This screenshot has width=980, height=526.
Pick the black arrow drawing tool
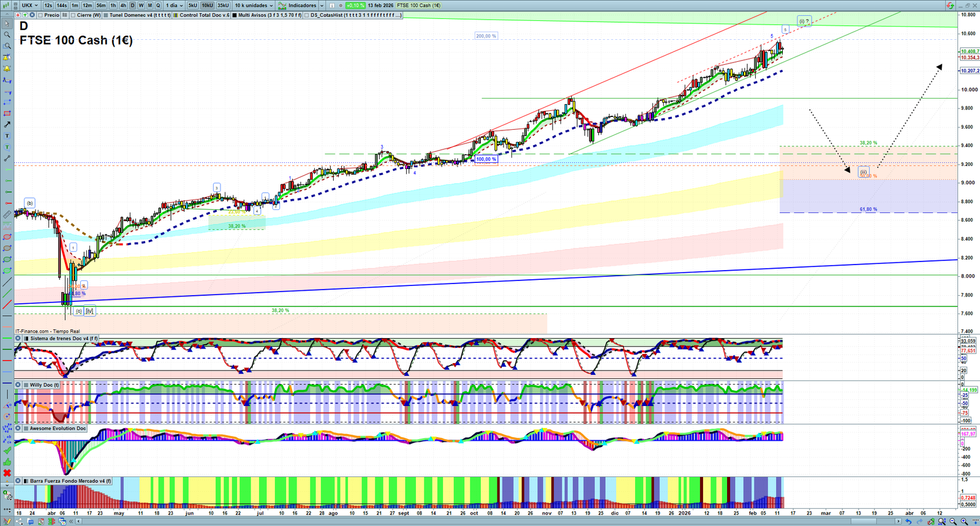(7, 125)
